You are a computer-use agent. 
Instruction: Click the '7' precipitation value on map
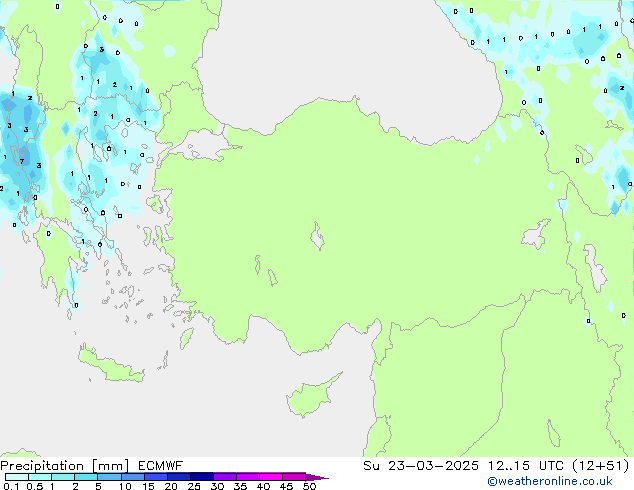click(x=22, y=161)
